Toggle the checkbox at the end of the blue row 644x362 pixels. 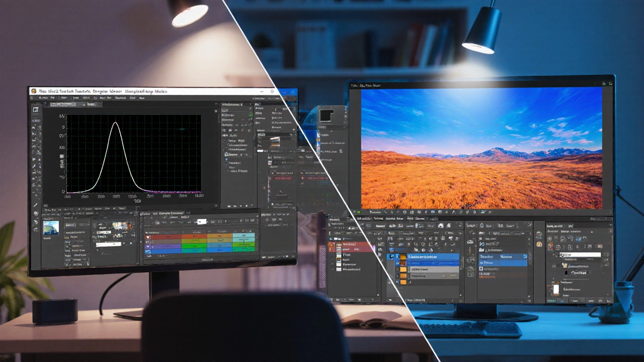[x=525, y=256]
